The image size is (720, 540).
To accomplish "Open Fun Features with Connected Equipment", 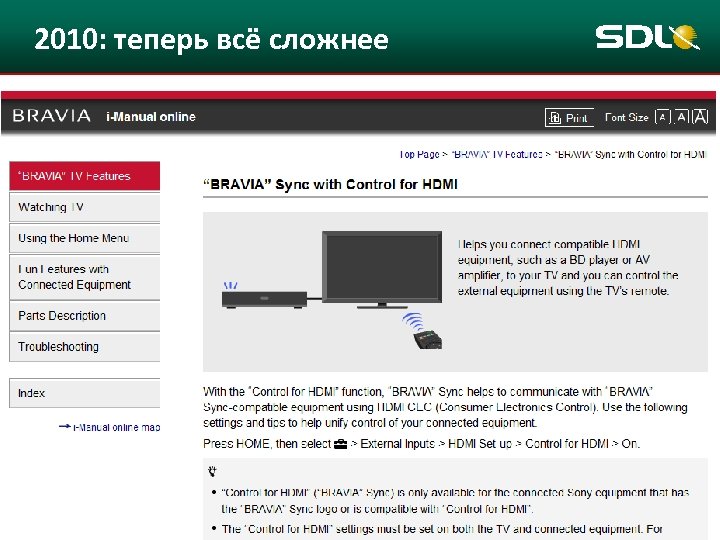I will 84,277.
